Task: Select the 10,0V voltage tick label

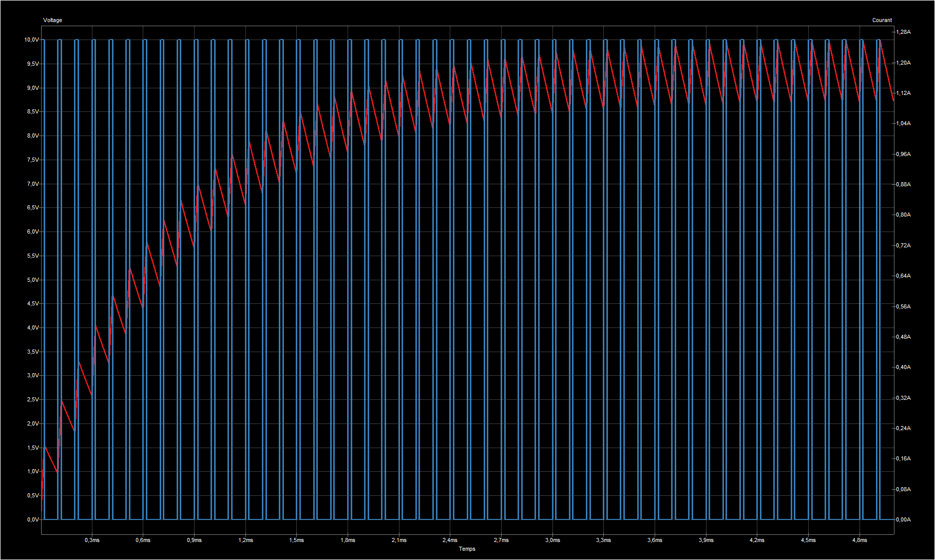Action: tap(31, 40)
